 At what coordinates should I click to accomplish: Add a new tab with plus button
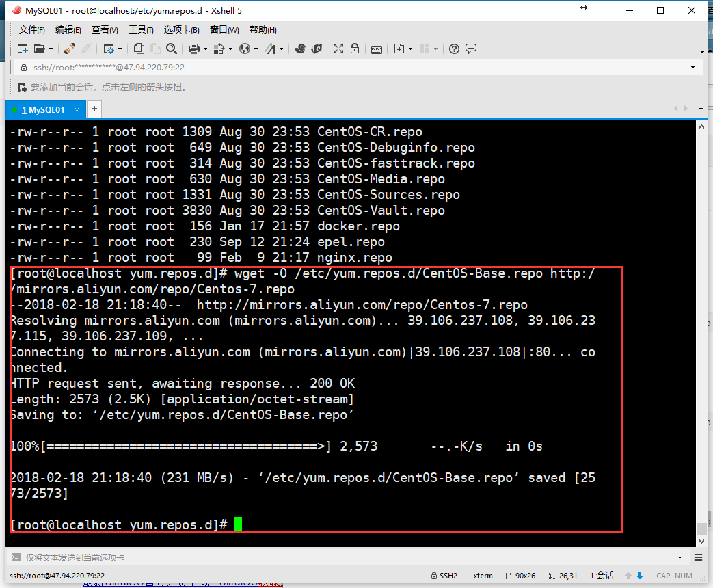pyautogui.click(x=94, y=109)
